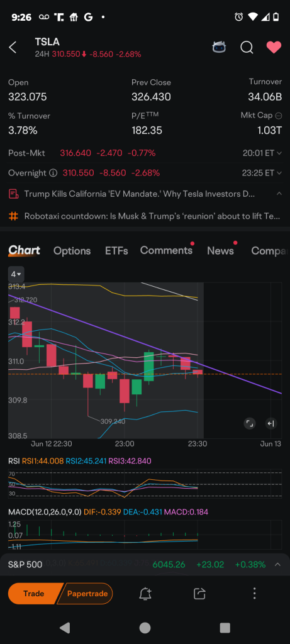Expand the Overnight 23:25 ET dropdown
This screenshot has width=290, height=644.
262,173
